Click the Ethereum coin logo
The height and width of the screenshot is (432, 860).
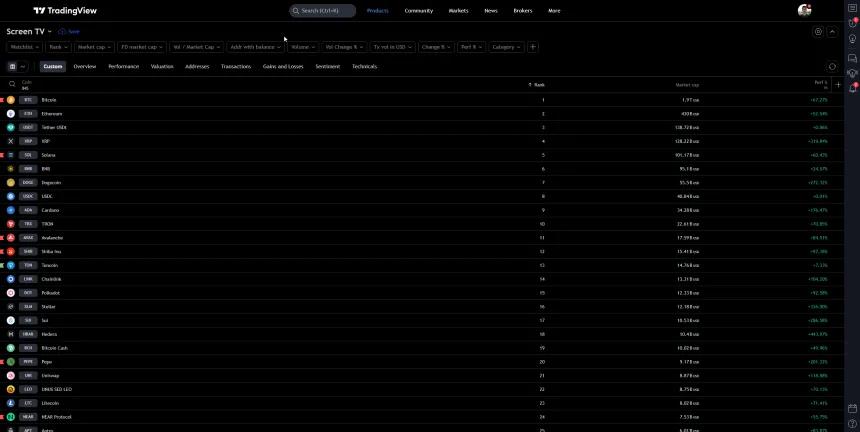pyautogui.click(x=10, y=113)
